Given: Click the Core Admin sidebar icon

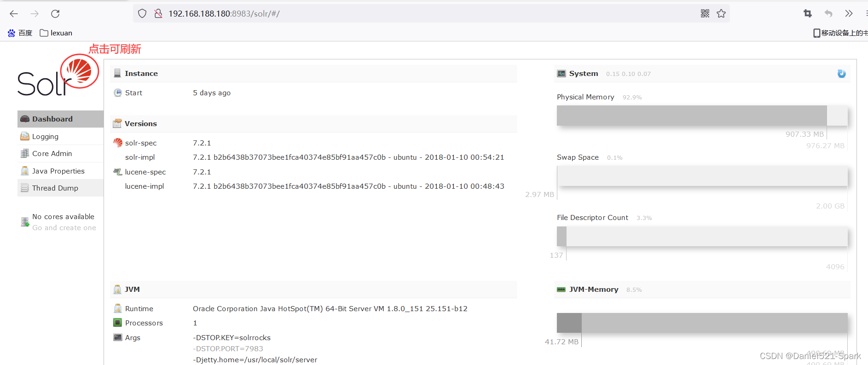Looking at the screenshot, I should point(25,153).
